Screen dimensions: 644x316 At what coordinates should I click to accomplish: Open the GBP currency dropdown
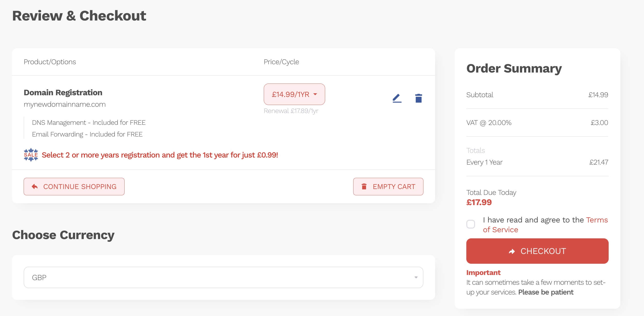(x=223, y=277)
